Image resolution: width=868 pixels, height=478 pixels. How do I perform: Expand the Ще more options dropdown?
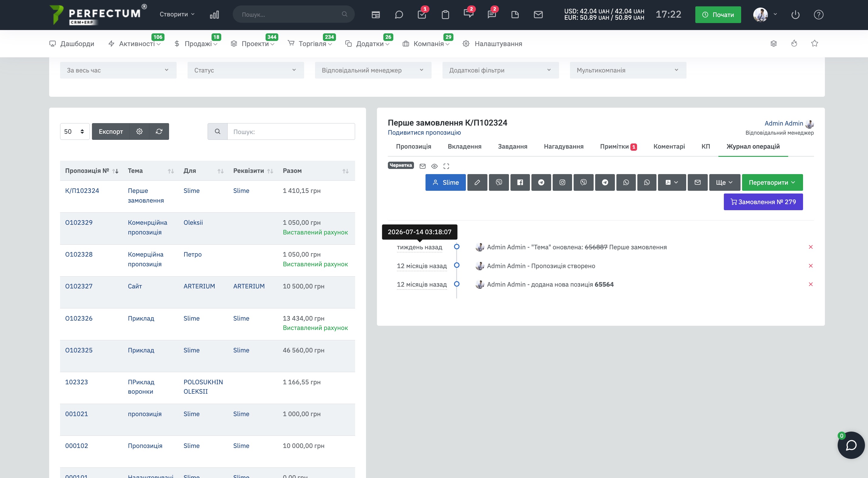coord(724,183)
